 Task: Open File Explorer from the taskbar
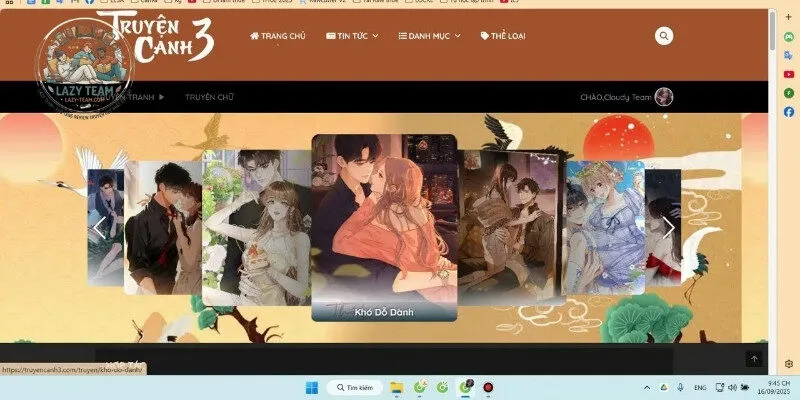coord(396,387)
